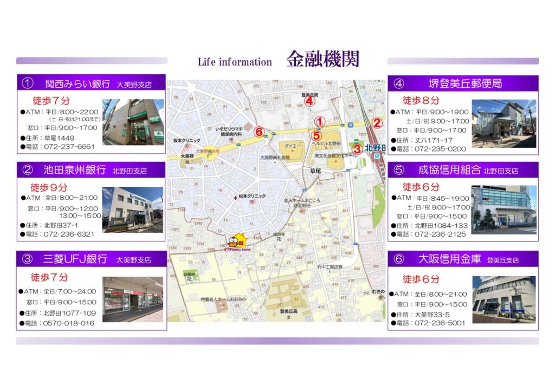Click the 三菱UFJ銀行 bank name
The width and height of the screenshot is (555, 392).
coord(75,259)
